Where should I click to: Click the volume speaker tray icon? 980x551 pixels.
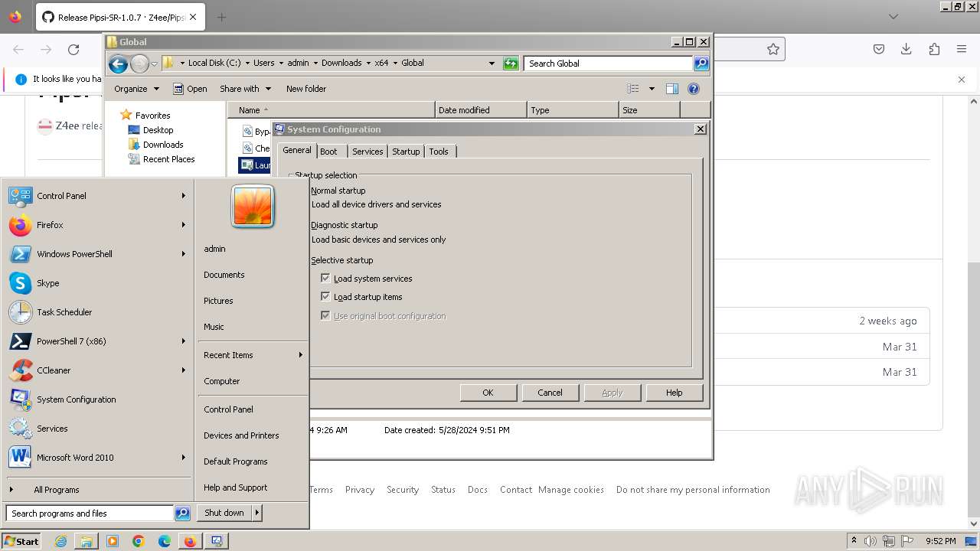[x=871, y=541]
